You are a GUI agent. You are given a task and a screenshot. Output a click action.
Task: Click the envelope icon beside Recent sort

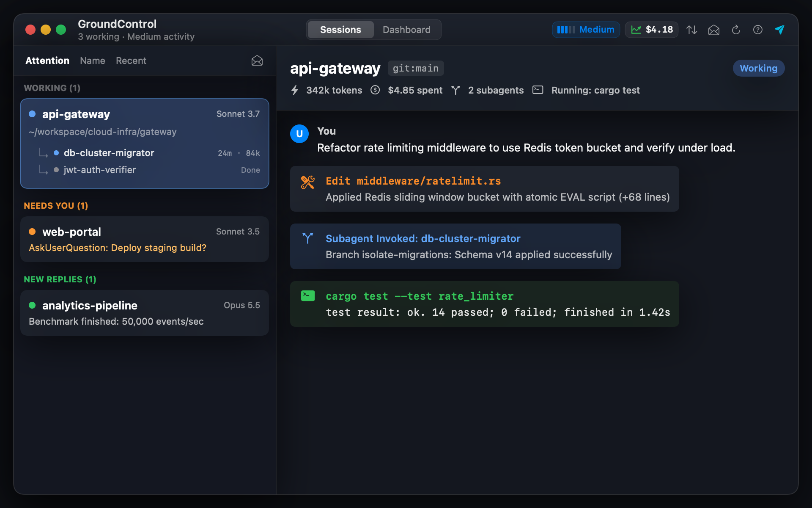[257, 61]
